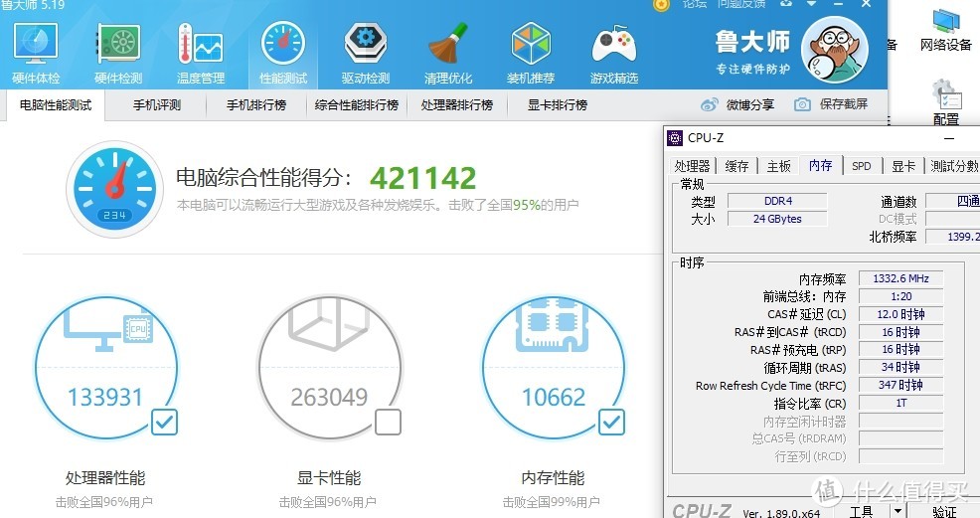The image size is (980, 518).
Task: Click the memory score 10662 circle
Action: pyautogui.click(x=554, y=368)
